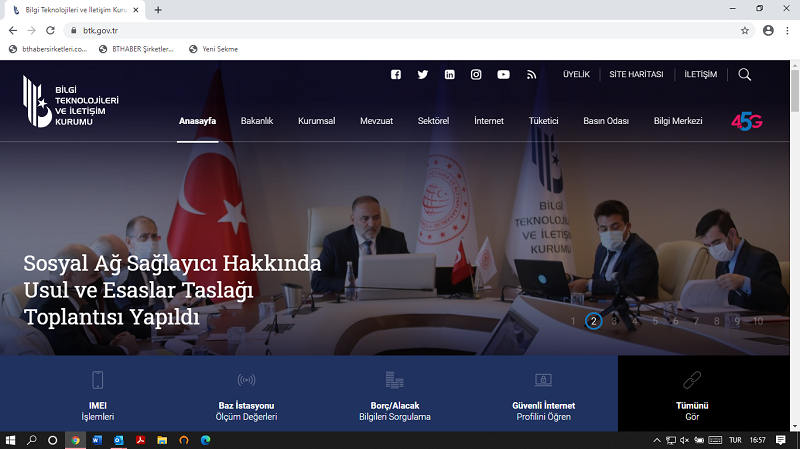Select carousel slide 2 indicator
800x449 pixels.
(593, 321)
